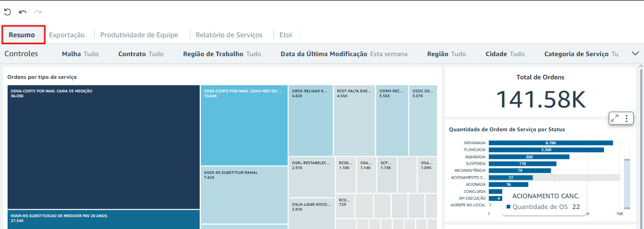Click the redo arrow icon

click(x=38, y=11)
